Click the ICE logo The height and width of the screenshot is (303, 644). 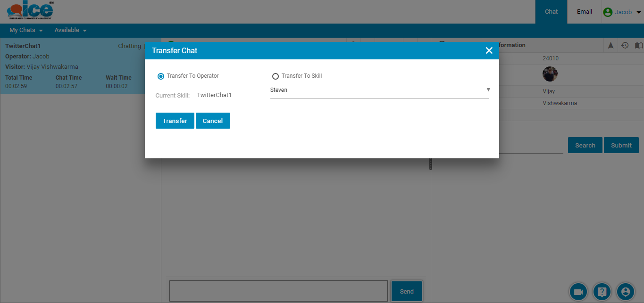tap(30, 11)
